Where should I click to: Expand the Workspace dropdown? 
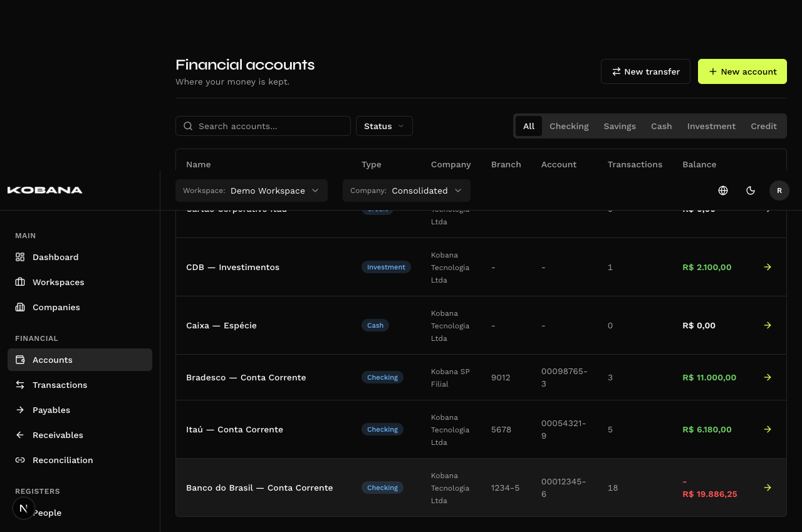(x=251, y=190)
